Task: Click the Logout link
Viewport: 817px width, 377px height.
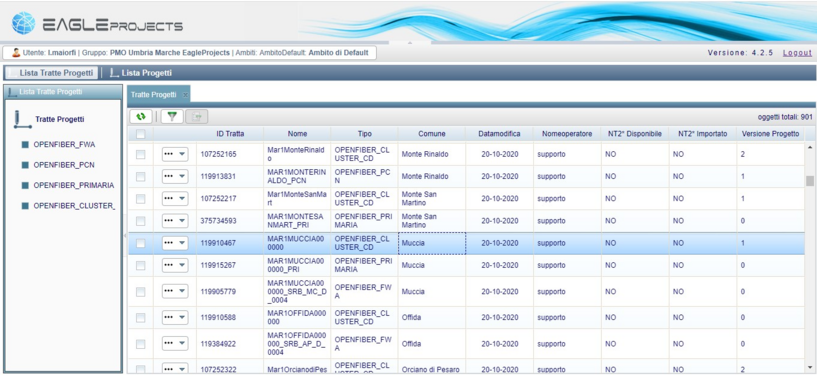Action: pyautogui.click(x=797, y=53)
